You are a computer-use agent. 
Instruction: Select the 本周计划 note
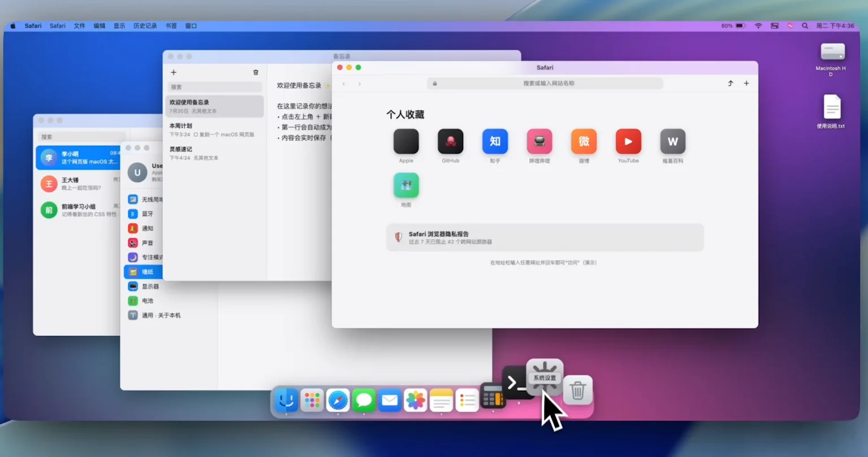point(215,130)
